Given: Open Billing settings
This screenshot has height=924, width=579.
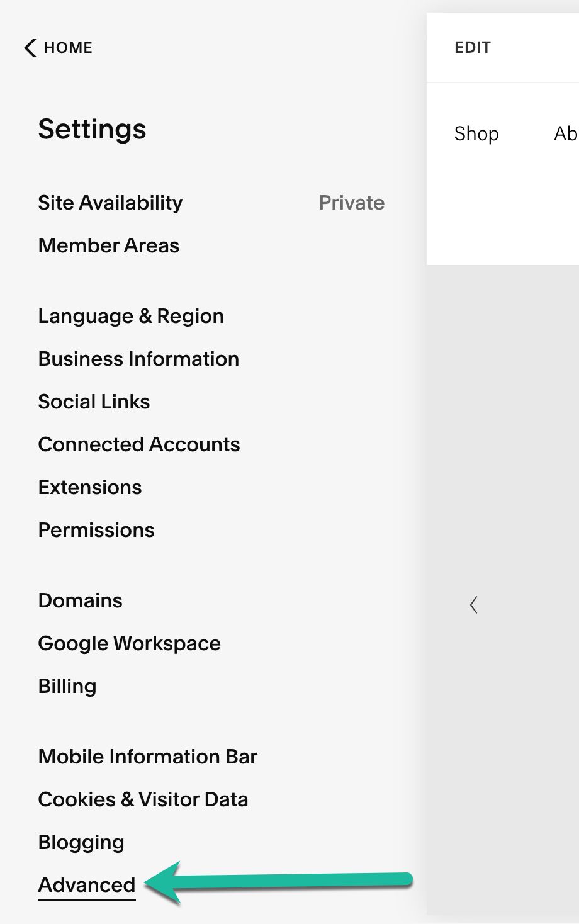Looking at the screenshot, I should coord(67,686).
